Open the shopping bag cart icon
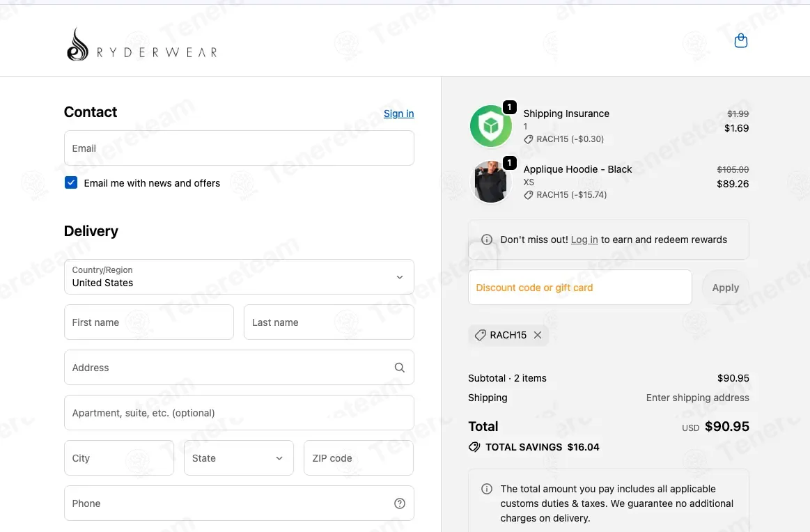Image resolution: width=810 pixels, height=532 pixels. [x=741, y=41]
